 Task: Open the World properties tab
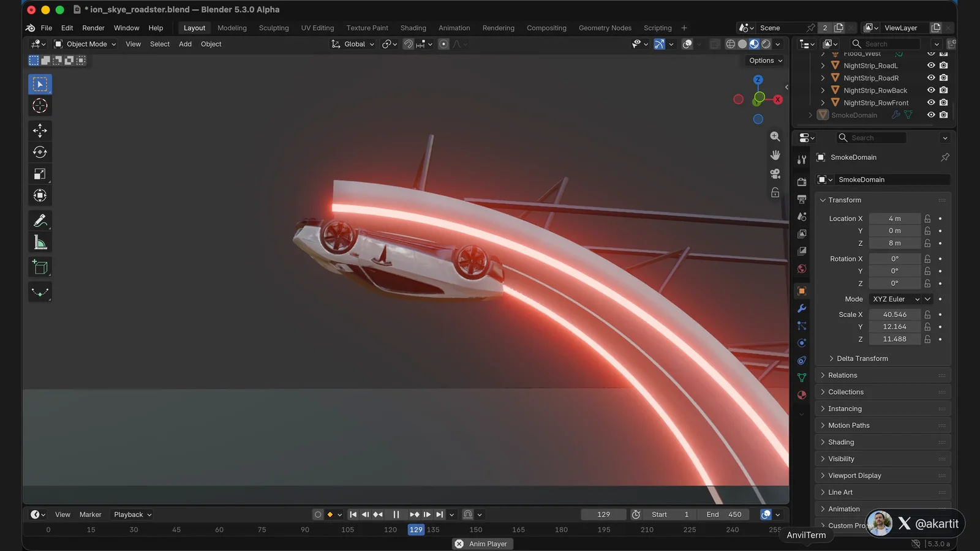[x=801, y=269]
